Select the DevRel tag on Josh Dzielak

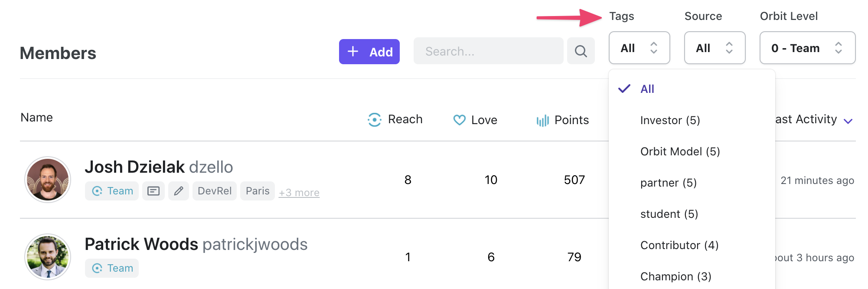pos(215,191)
